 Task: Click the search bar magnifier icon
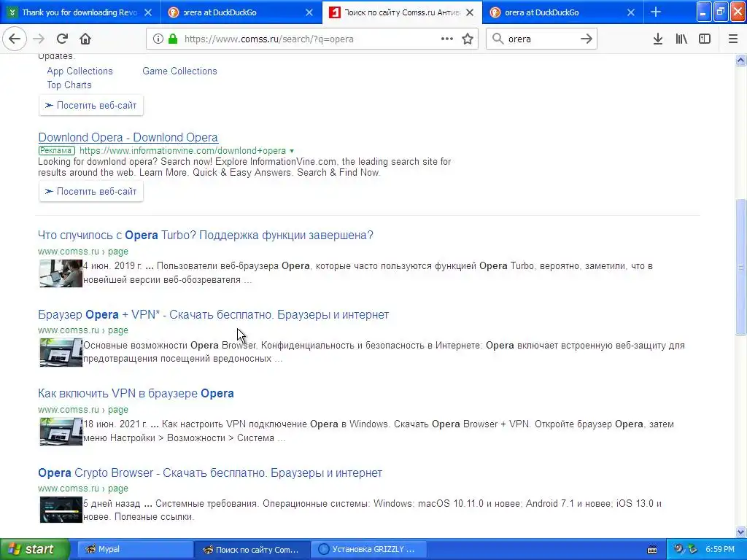498,39
